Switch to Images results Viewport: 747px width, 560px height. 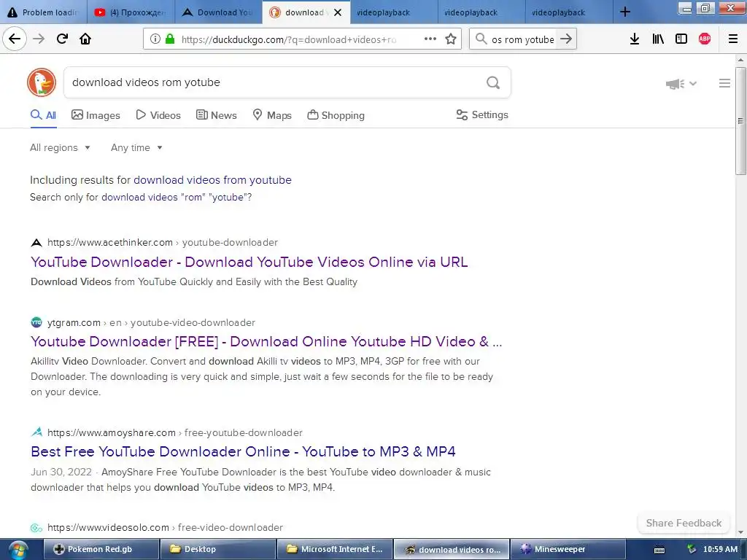(x=96, y=115)
